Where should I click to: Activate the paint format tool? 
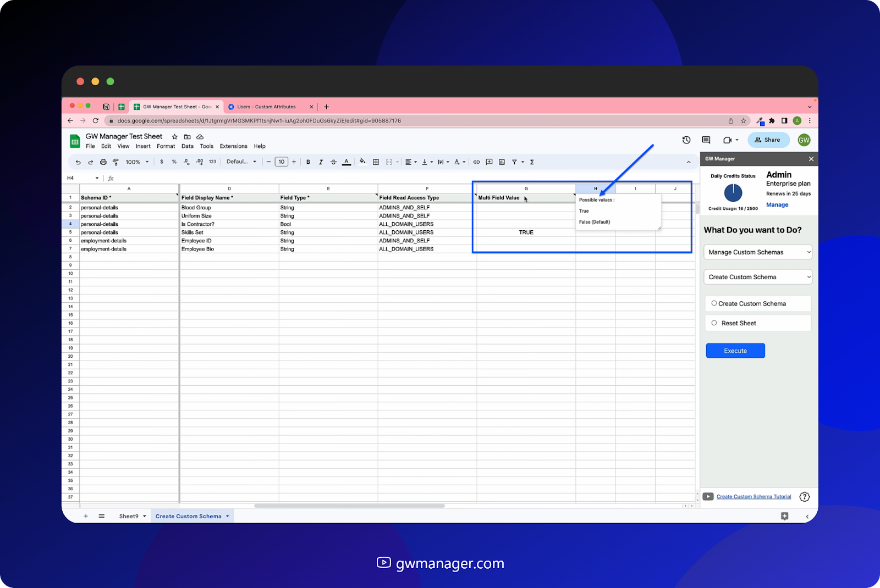click(116, 162)
